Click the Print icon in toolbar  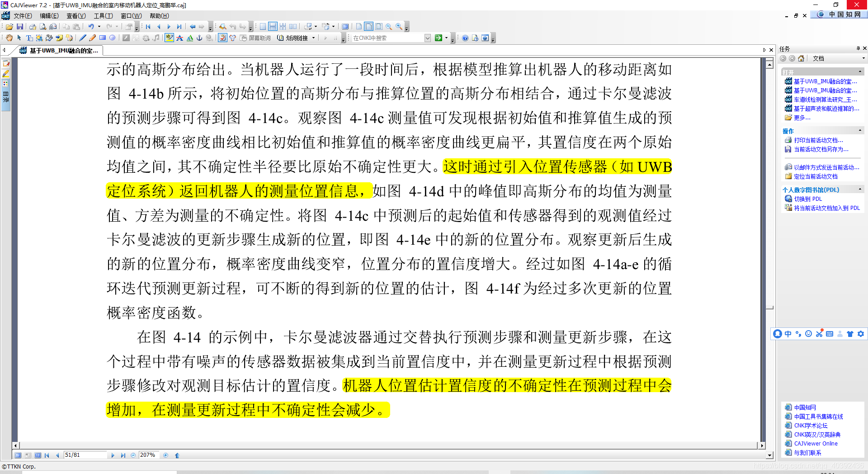33,27
